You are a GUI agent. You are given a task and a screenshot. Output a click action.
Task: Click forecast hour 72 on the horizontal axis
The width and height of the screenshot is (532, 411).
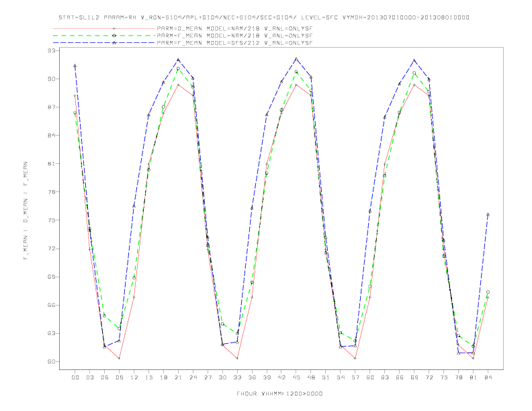point(429,377)
